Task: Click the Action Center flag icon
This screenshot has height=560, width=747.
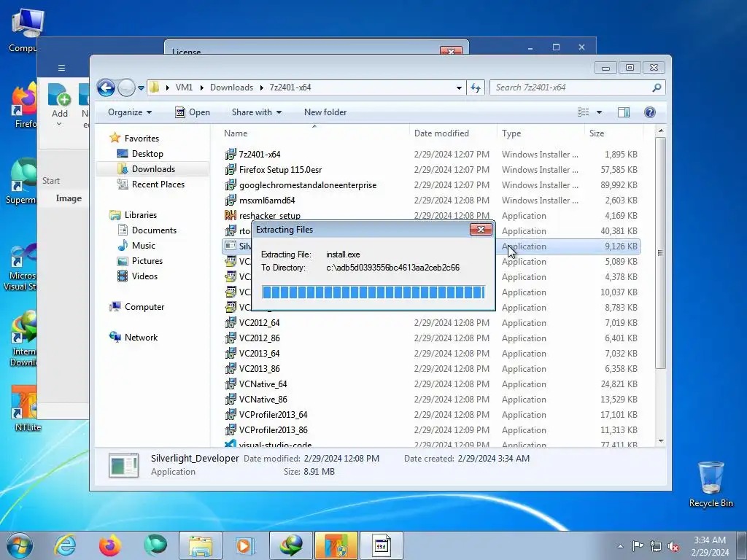Action: 638,546
